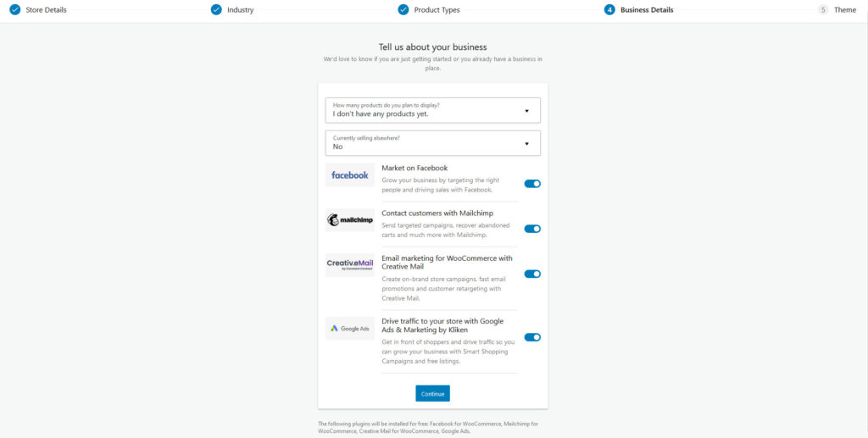Turn off the Mailchimp toggle
This screenshot has width=868, height=438.
(532, 229)
